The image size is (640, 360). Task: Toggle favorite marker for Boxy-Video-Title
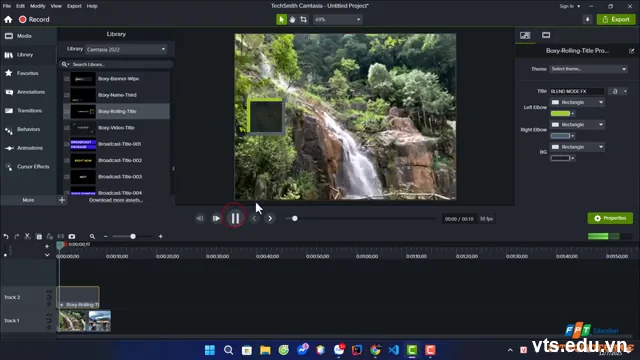pos(67,128)
